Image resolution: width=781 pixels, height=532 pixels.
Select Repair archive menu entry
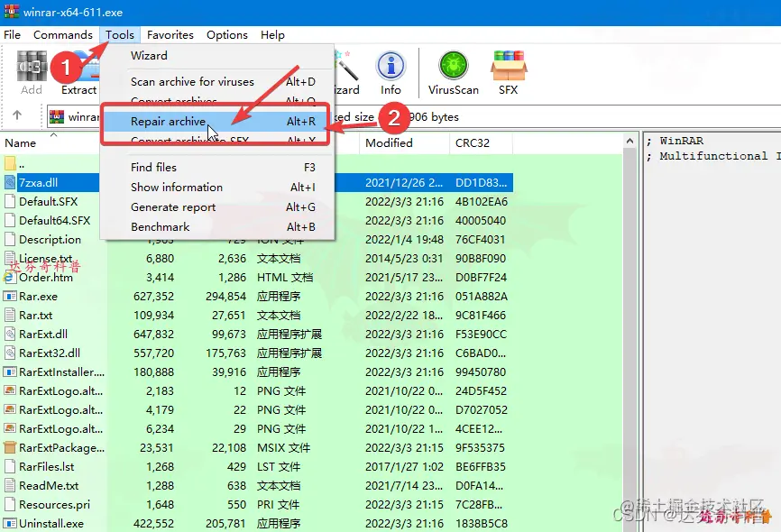click(217, 122)
